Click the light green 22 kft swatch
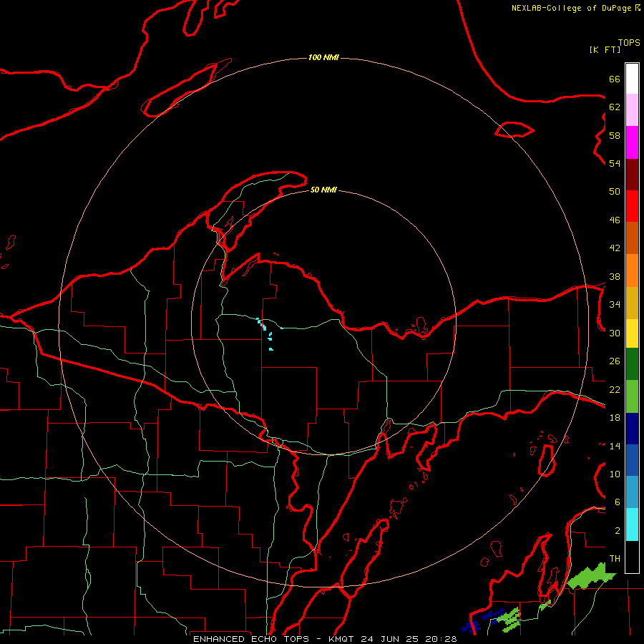 (632, 396)
